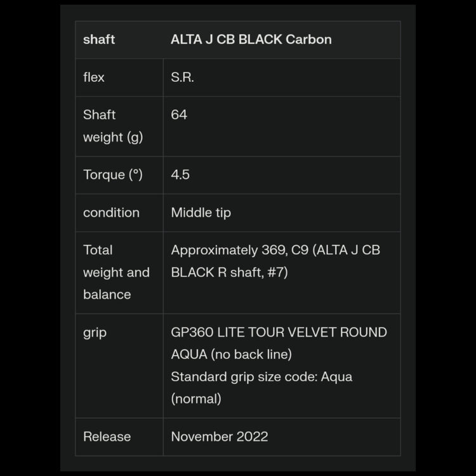Image resolution: width=476 pixels, height=476 pixels.
Task: Select the 'GP360 LITE TOUR VELVET ROUND' text
Action: click(x=279, y=333)
